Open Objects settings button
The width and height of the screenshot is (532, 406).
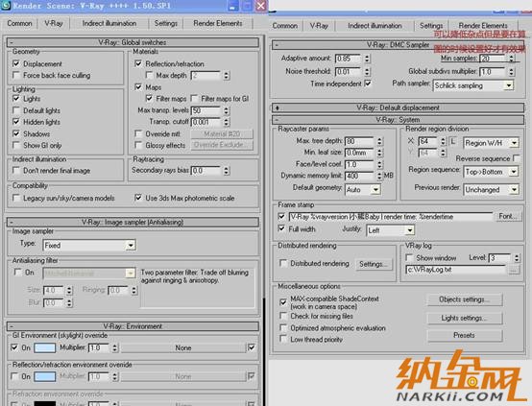464,299
